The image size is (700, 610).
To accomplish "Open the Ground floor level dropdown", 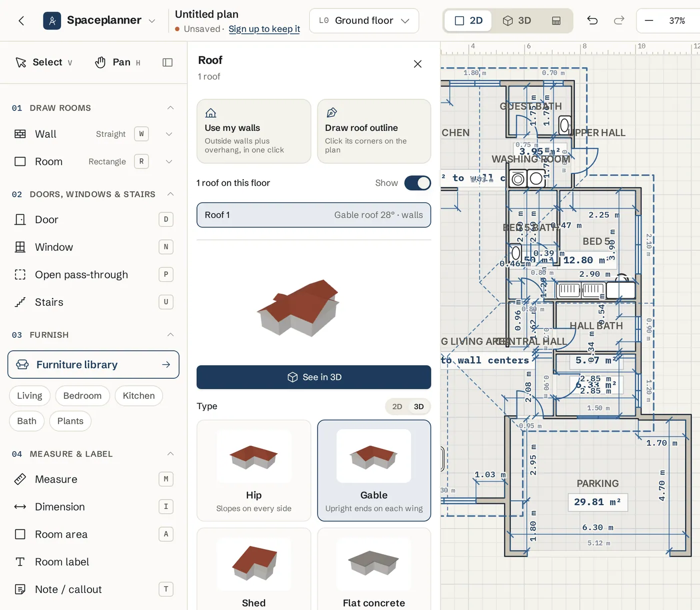I will point(364,20).
